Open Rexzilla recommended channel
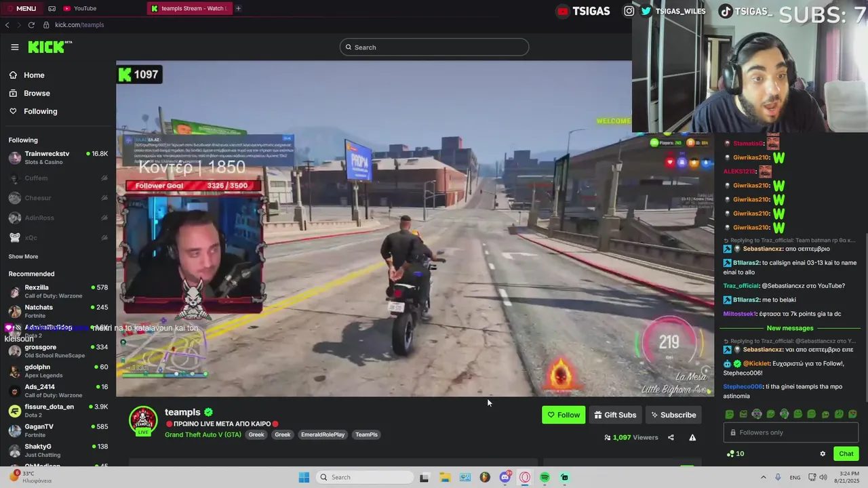The width and height of the screenshot is (868, 488). coord(58,291)
